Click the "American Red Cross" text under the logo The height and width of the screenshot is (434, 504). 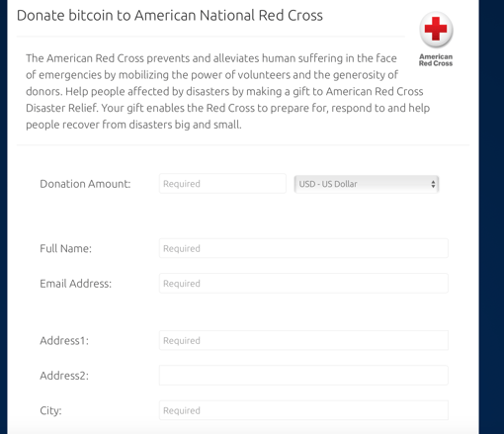pyautogui.click(x=436, y=60)
